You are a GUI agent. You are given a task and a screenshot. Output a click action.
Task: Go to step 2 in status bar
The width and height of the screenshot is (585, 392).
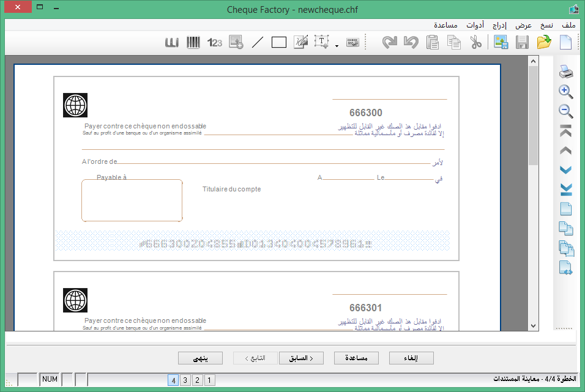point(198,380)
